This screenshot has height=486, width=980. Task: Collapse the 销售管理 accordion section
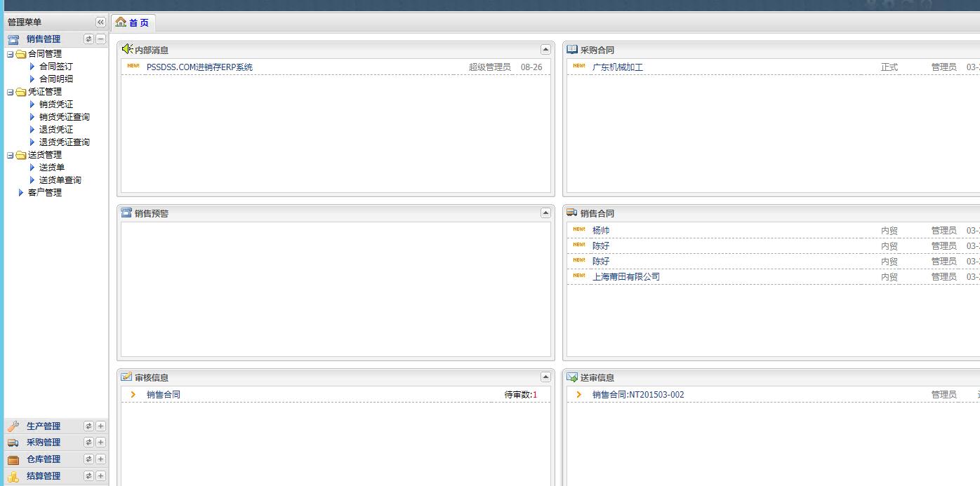tap(101, 39)
